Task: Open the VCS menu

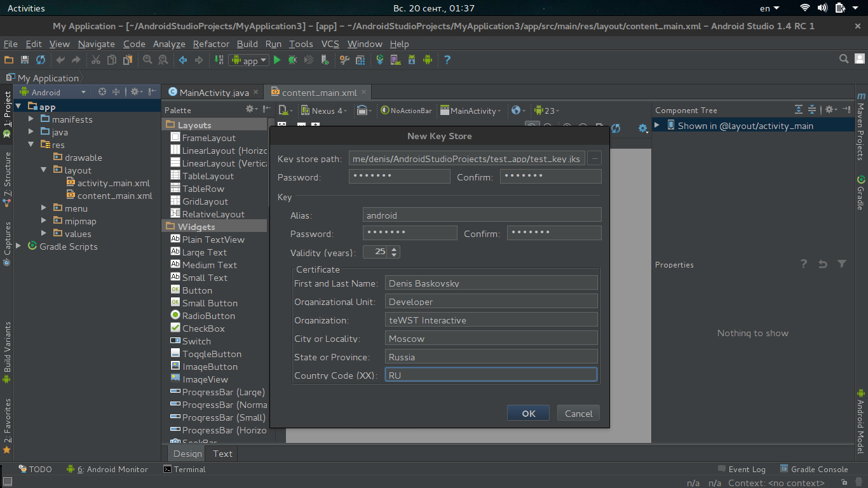Action: pos(330,44)
